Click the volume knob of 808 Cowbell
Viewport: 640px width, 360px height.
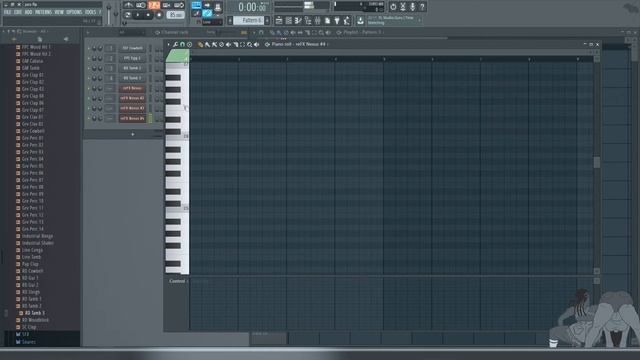point(94,48)
